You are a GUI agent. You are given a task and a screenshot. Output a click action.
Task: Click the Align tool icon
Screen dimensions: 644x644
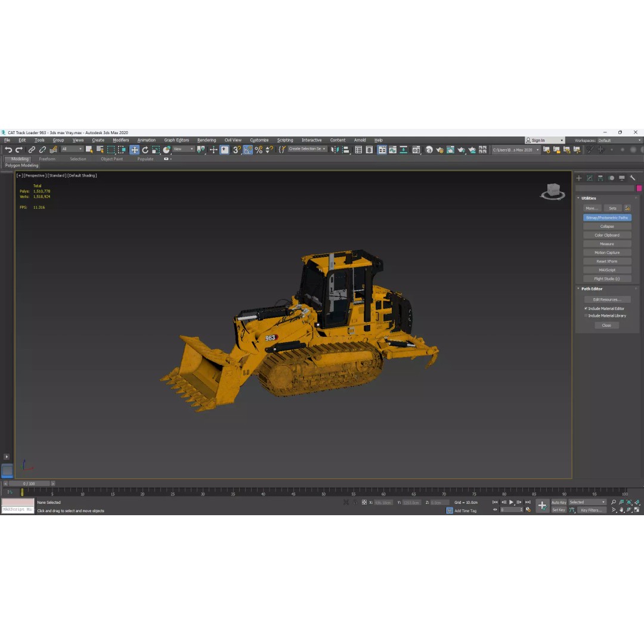click(x=346, y=150)
